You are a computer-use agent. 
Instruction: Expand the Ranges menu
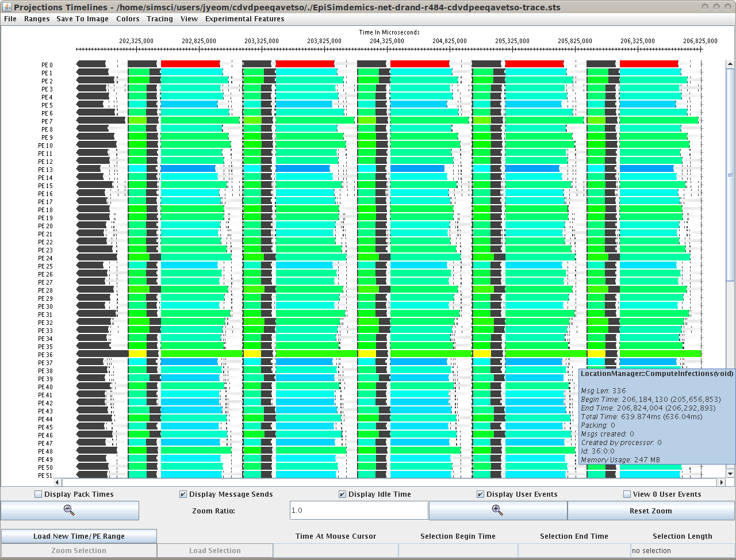coord(37,19)
